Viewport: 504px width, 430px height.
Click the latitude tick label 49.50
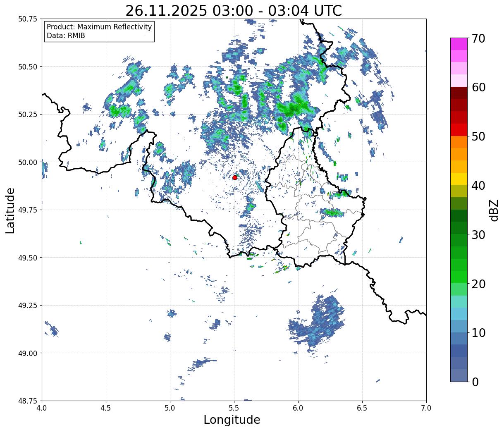[27, 258]
